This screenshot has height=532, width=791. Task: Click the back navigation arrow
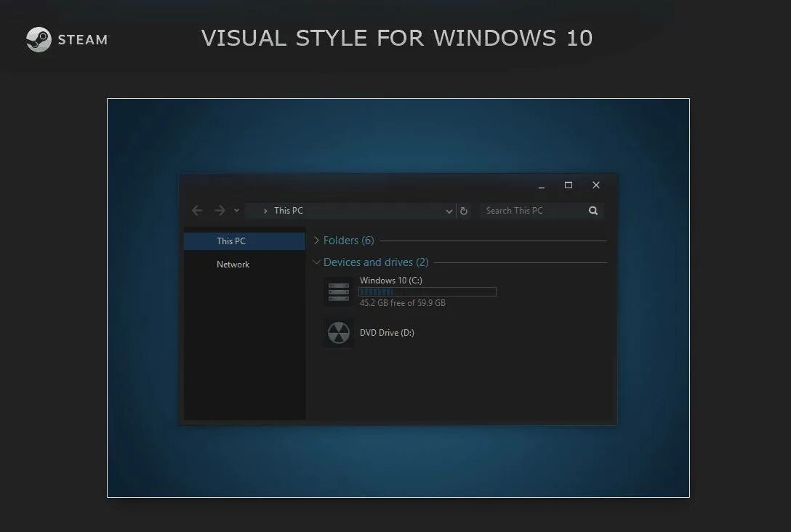197,210
